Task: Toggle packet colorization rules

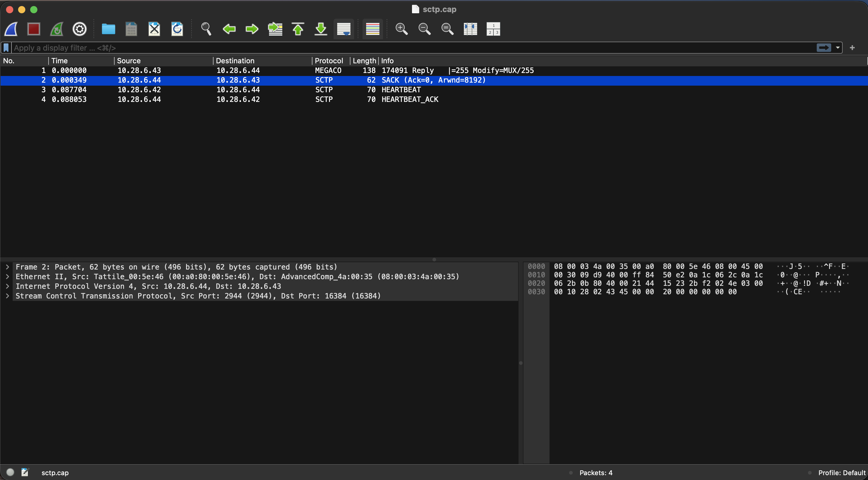Action: click(x=373, y=29)
